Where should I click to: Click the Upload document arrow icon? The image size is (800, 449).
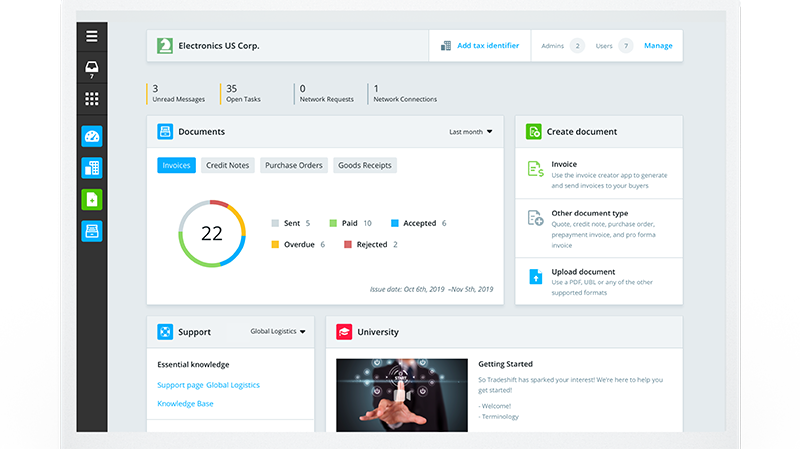coord(535,276)
